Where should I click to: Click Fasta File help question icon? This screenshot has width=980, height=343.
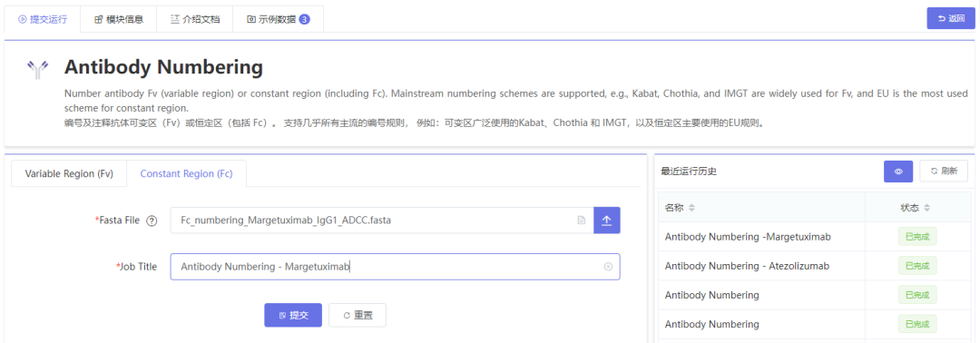[x=152, y=220]
